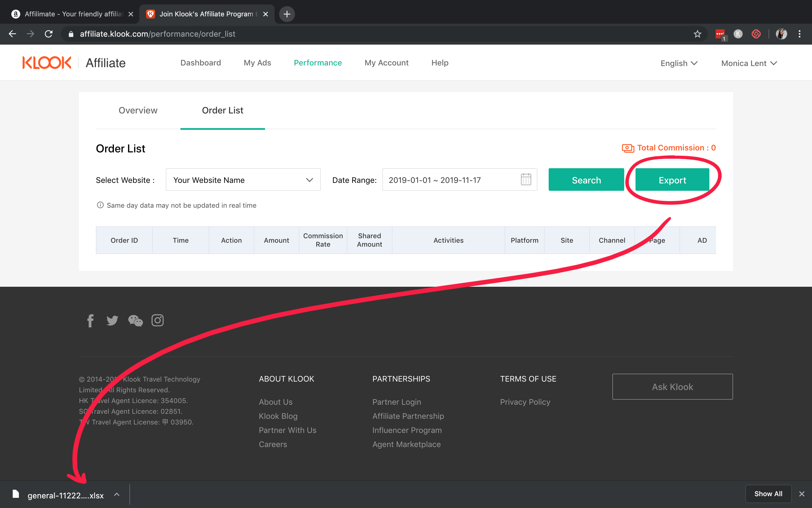
Task: Open the Partner Login link
Action: (397, 402)
